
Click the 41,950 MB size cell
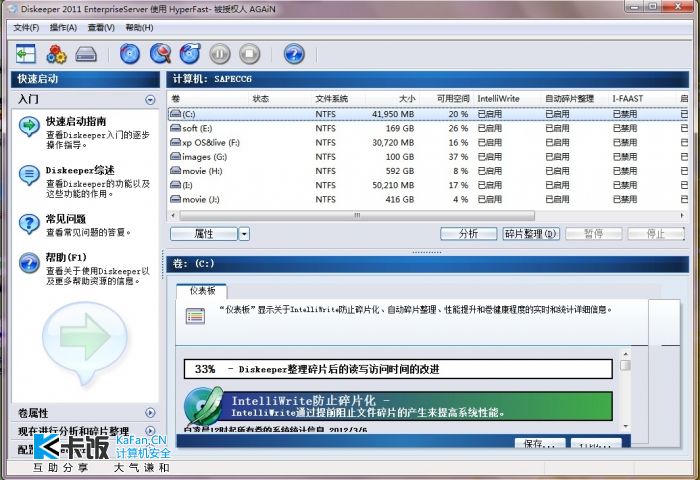pyautogui.click(x=393, y=114)
